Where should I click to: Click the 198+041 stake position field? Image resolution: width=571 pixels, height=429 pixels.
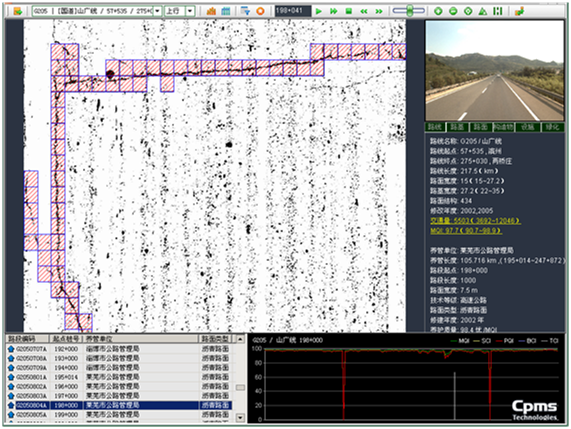pyautogui.click(x=292, y=11)
